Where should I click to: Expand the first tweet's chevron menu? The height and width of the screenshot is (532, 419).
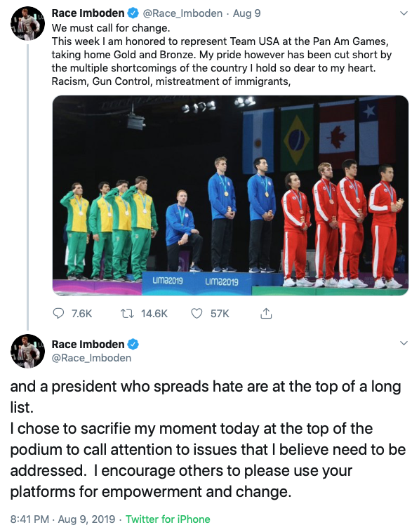pos(404,13)
